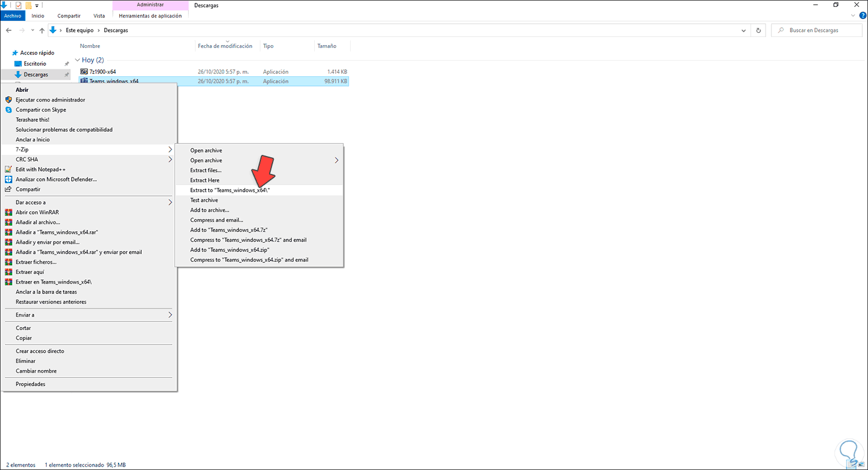868x470 pixels.
Task: Choose Anclar a la barra de tareas
Action: click(46, 292)
